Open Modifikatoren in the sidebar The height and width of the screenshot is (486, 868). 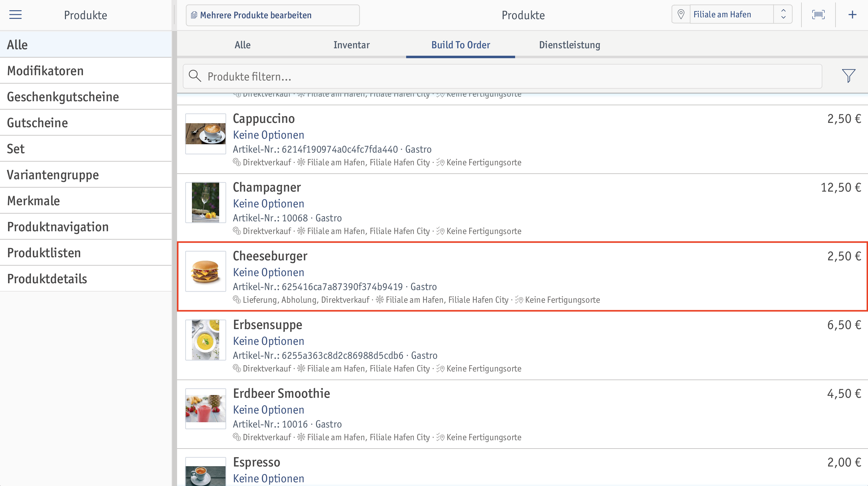point(85,71)
